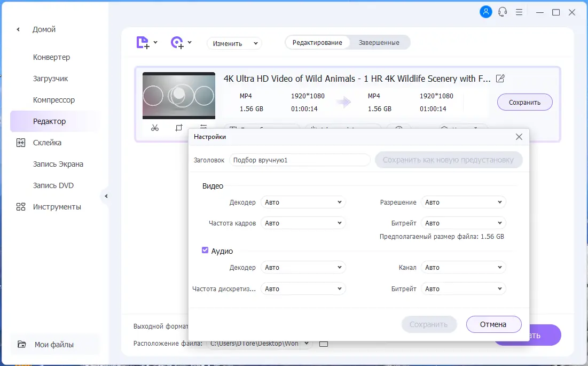Open Запись DVD in the sidebar
Screen dimensions: 588x366
pyautogui.click(x=53, y=185)
